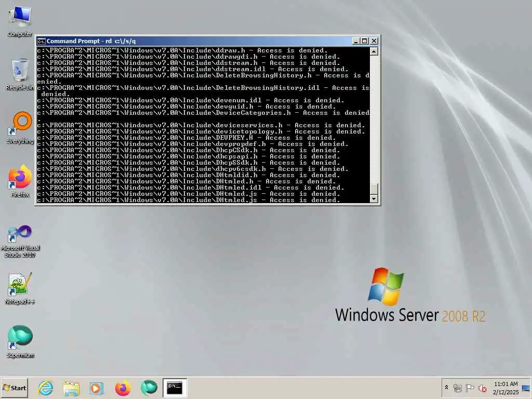Open the clock showing 11:01 AM
532x399 pixels.
pos(506,388)
